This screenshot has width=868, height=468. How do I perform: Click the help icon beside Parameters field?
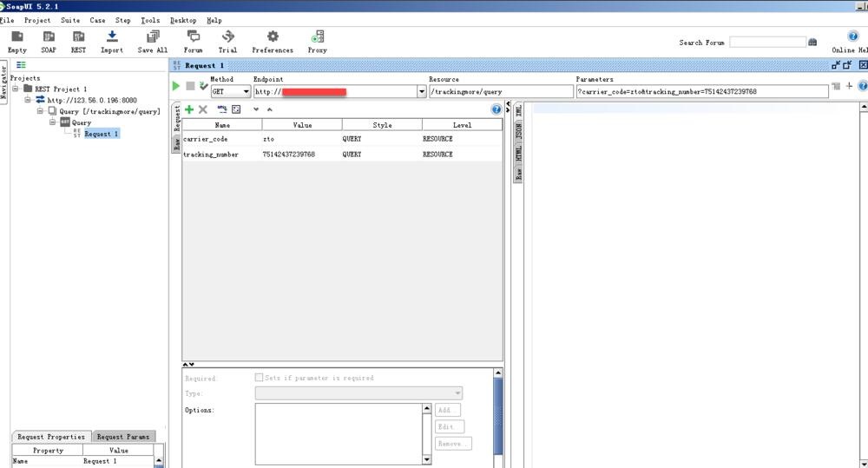[x=863, y=86]
